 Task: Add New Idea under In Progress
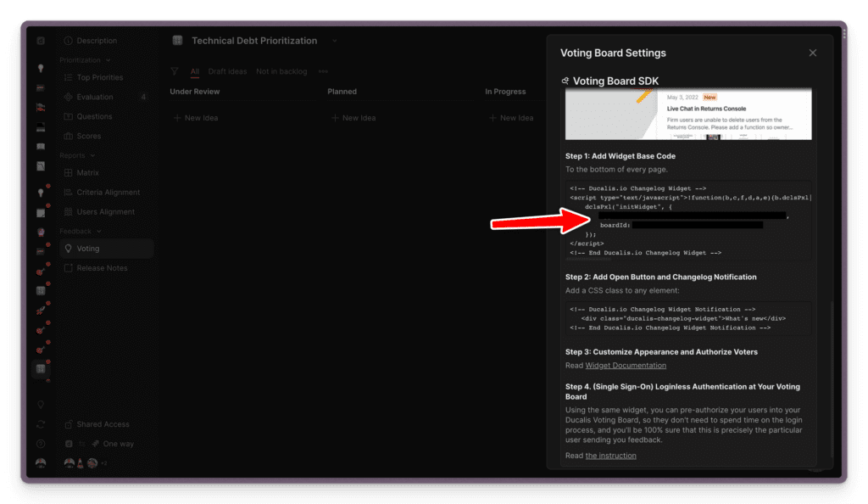511,118
